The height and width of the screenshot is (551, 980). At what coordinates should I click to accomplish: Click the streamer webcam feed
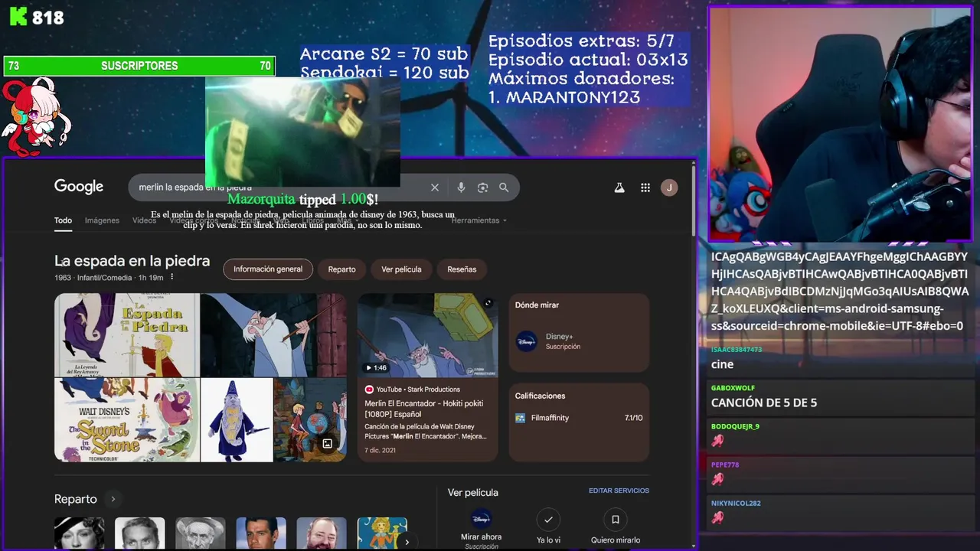(840, 125)
